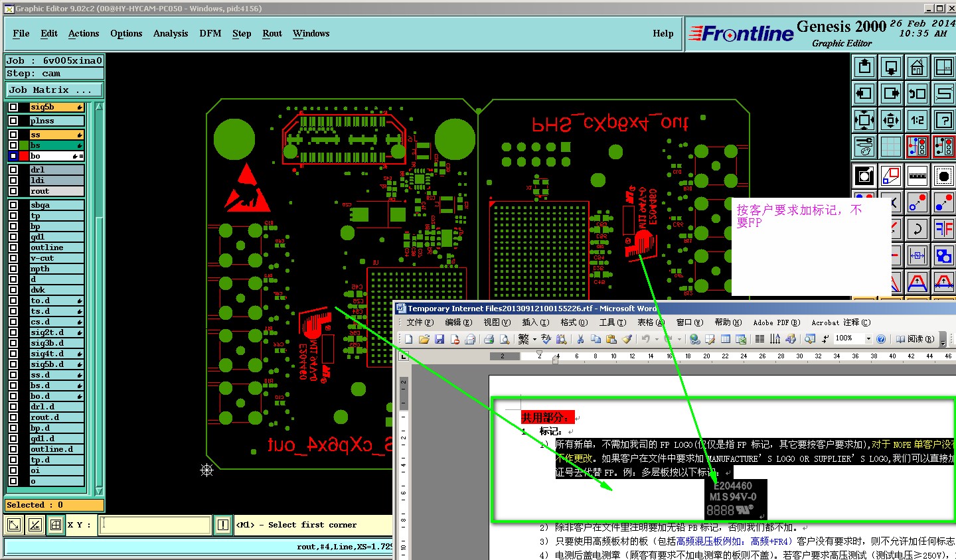The width and height of the screenshot is (956, 560).
Task: Click the Word ruler tab selector
Action: (403, 355)
